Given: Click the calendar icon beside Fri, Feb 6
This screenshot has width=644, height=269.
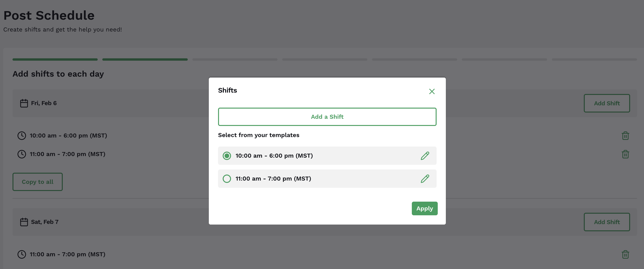Looking at the screenshot, I should click(x=24, y=103).
